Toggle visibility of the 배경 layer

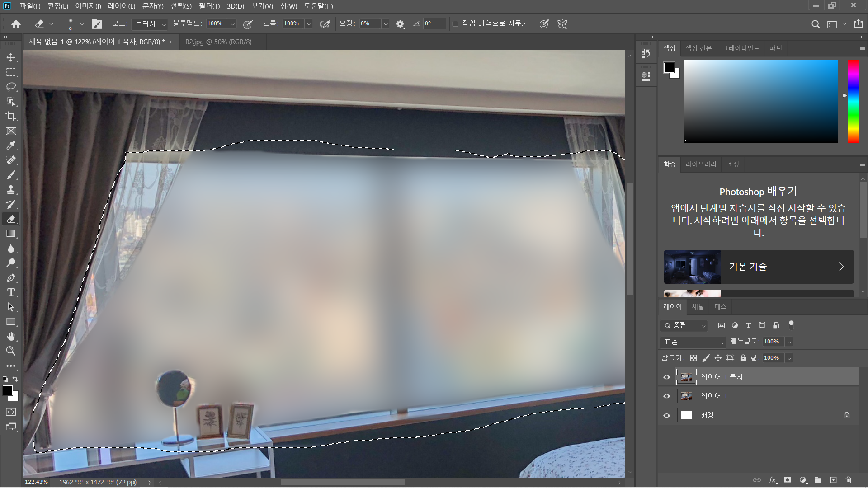pyautogui.click(x=666, y=415)
